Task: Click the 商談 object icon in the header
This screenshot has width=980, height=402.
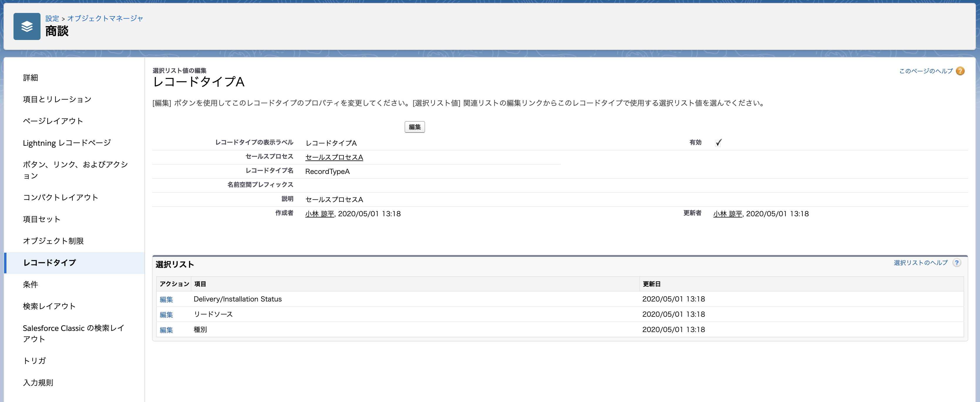Action: click(27, 27)
